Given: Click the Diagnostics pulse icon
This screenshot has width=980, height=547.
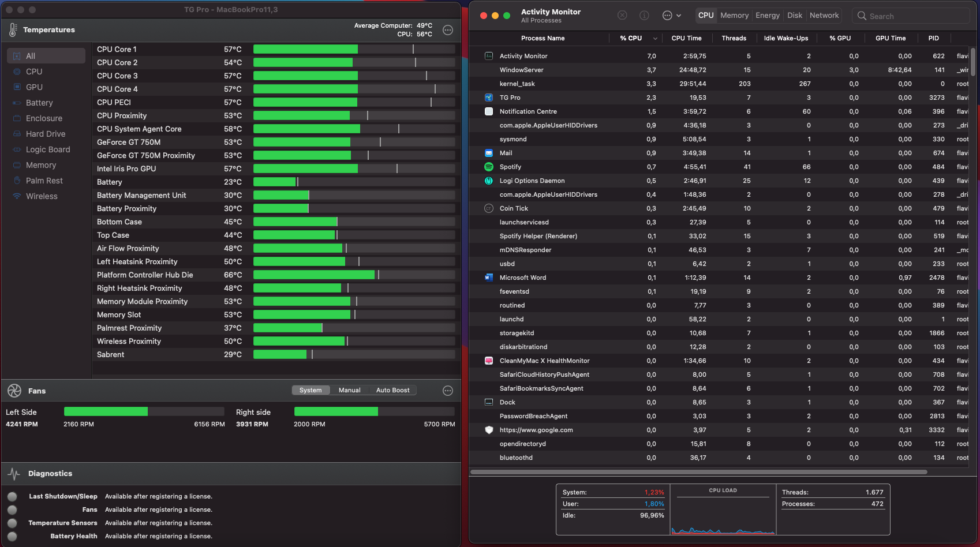Looking at the screenshot, I should pos(14,474).
